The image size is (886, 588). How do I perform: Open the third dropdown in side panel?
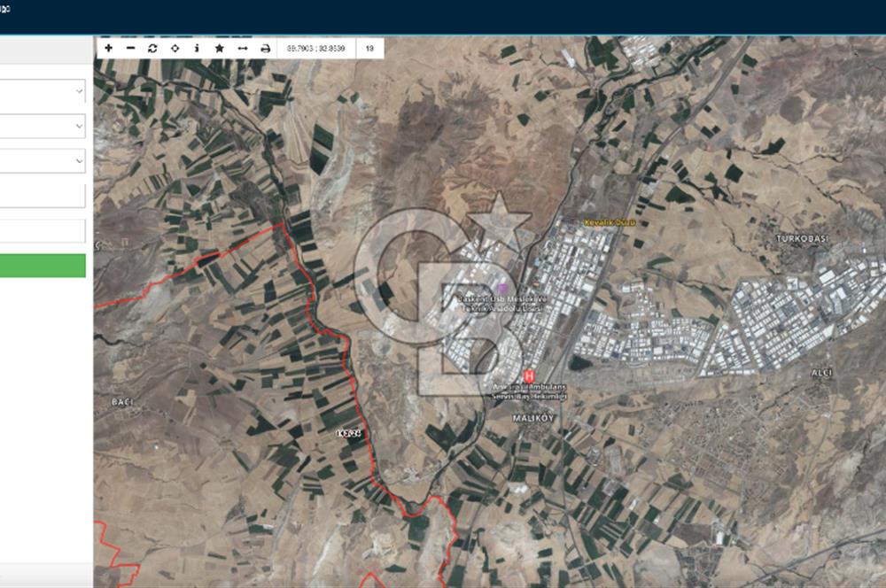click(43, 160)
